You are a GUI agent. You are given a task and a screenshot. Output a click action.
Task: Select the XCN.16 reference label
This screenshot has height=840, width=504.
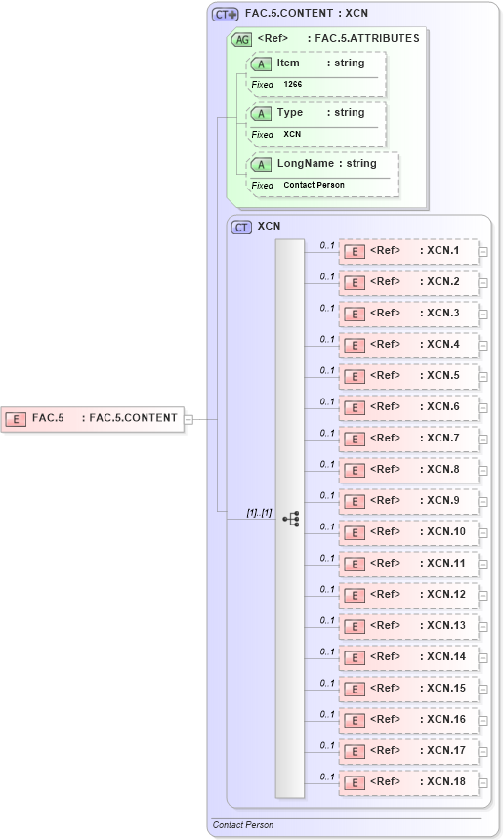(x=418, y=719)
